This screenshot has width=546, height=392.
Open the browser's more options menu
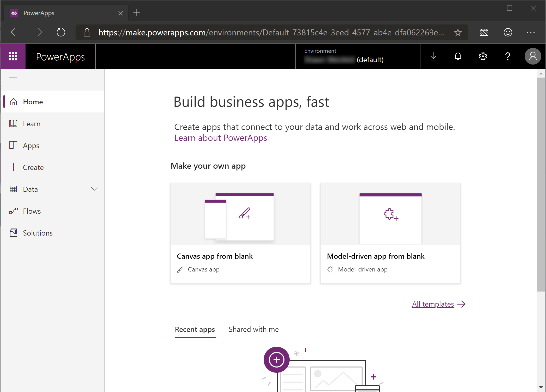[531, 32]
